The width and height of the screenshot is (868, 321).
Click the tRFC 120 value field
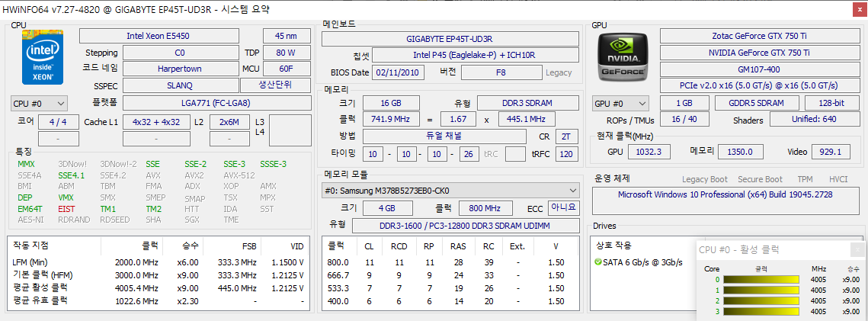pos(566,154)
